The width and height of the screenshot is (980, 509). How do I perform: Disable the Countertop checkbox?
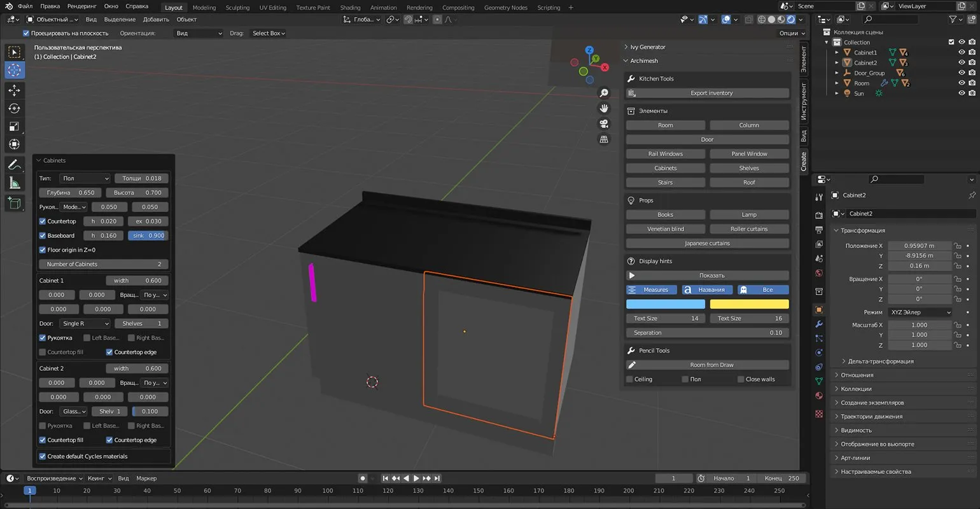pos(43,221)
